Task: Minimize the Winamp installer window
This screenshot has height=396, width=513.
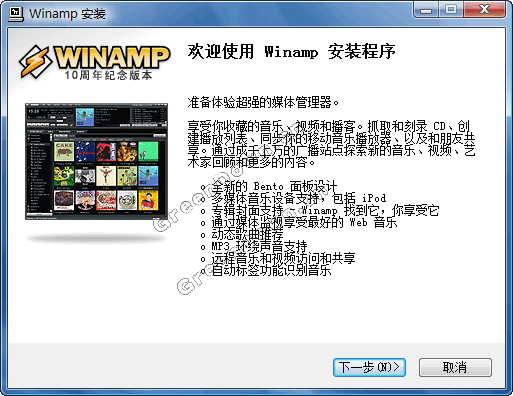Action: coord(426,9)
